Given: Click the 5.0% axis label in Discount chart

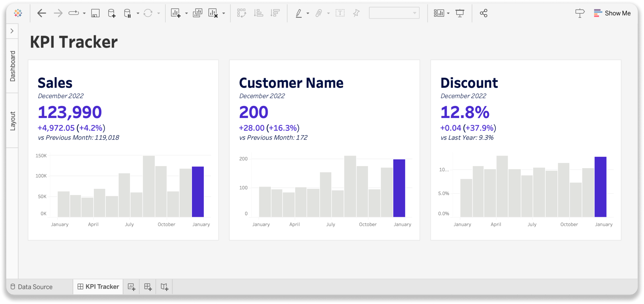Looking at the screenshot, I should 444,193.
